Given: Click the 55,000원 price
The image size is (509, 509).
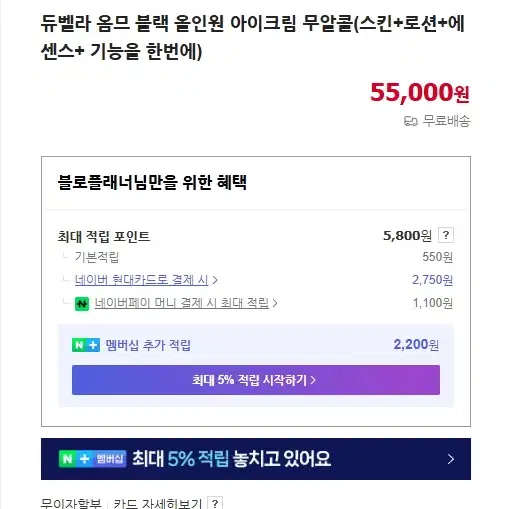Looking at the screenshot, I should point(420,92).
